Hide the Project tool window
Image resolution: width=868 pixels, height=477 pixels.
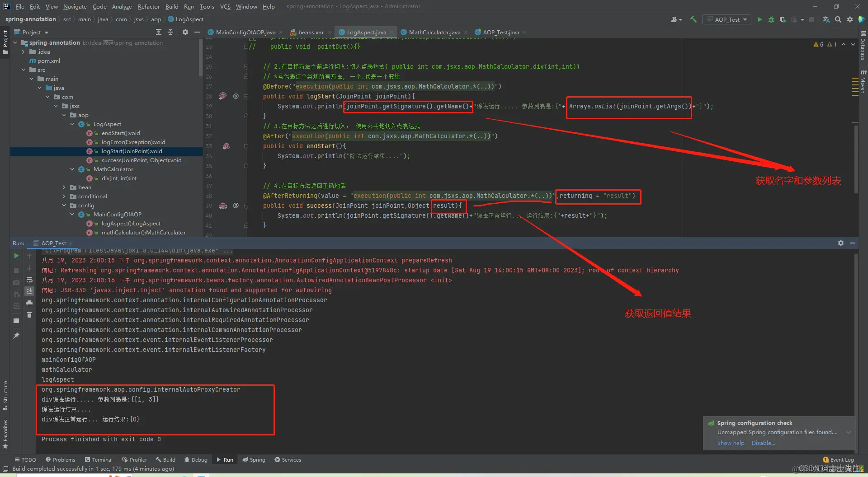pyautogui.click(x=197, y=32)
